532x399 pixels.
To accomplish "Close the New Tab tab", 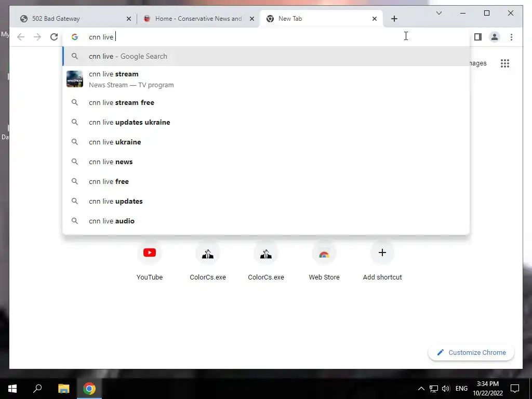I will click(x=374, y=19).
